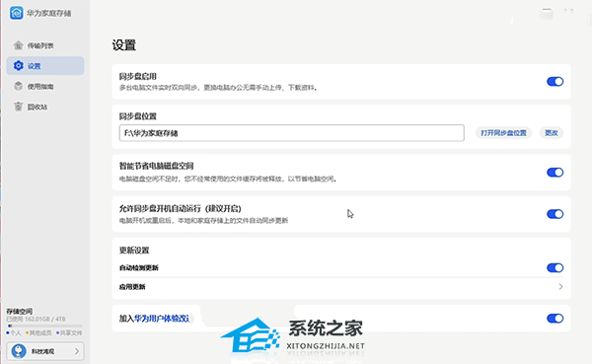Toggle 允许同步盘开机自动运行 switch

pyautogui.click(x=555, y=214)
